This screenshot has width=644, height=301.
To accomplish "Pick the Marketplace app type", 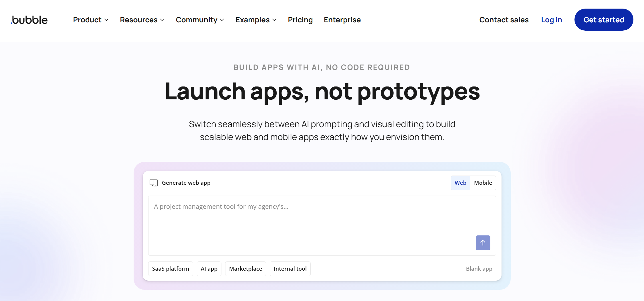I will point(245,269).
